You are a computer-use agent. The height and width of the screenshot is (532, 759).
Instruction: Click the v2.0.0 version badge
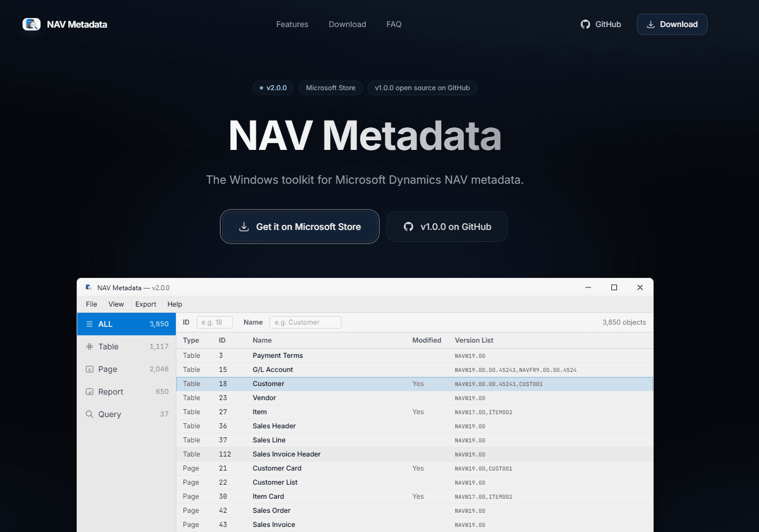click(273, 88)
